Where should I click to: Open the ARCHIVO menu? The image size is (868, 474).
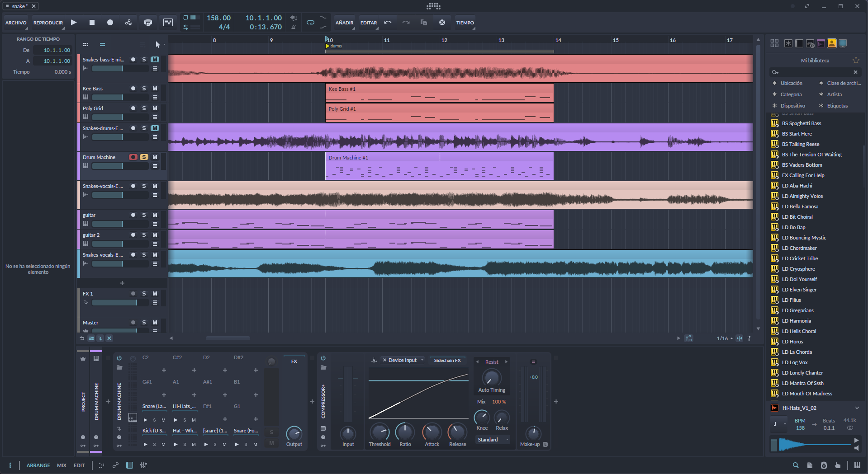click(x=16, y=23)
